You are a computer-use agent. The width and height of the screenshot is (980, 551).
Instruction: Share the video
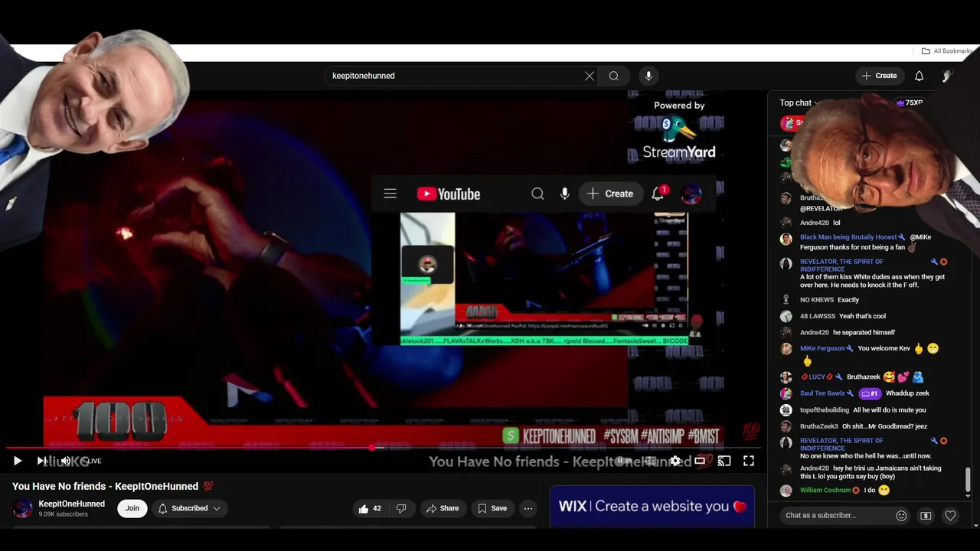(443, 508)
